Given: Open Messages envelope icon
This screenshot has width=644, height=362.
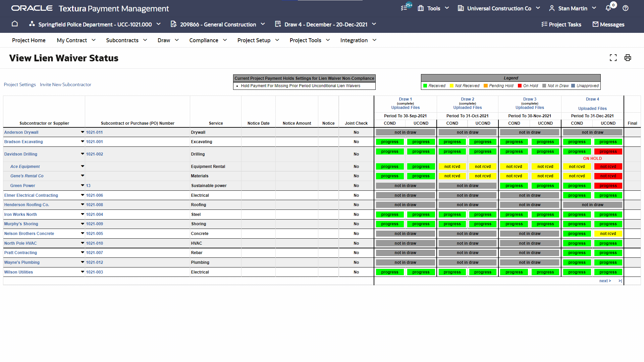Looking at the screenshot, I should tap(595, 24).
